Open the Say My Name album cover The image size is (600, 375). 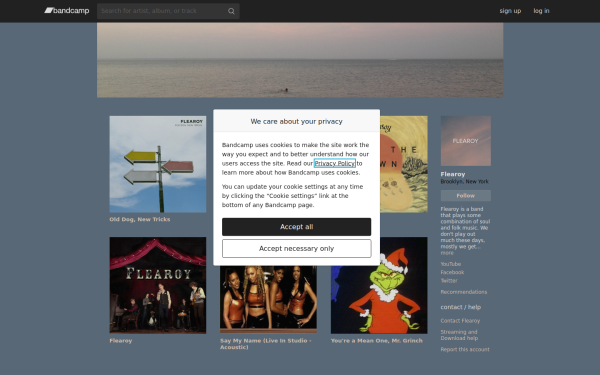click(268, 300)
